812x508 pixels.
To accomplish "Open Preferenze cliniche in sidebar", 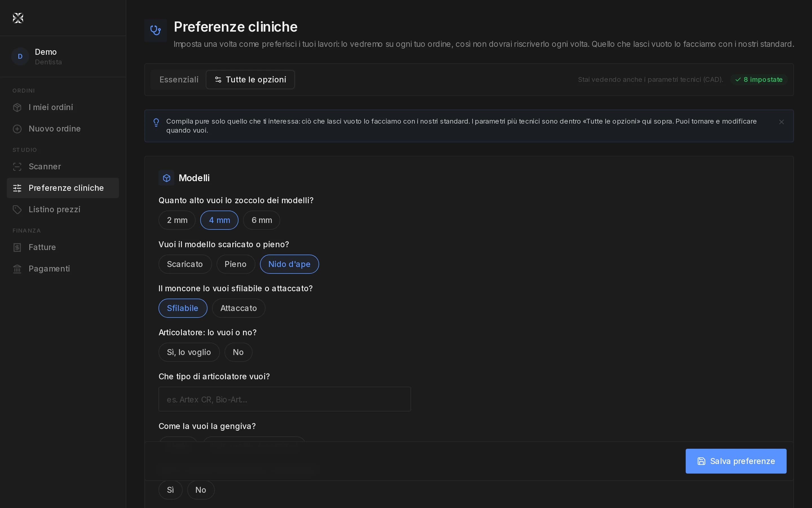I will pos(63,188).
